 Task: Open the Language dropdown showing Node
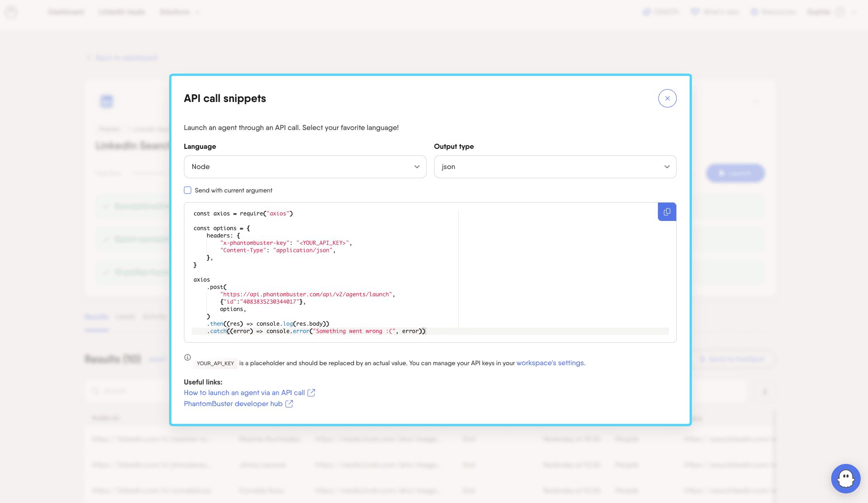click(x=305, y=167)
